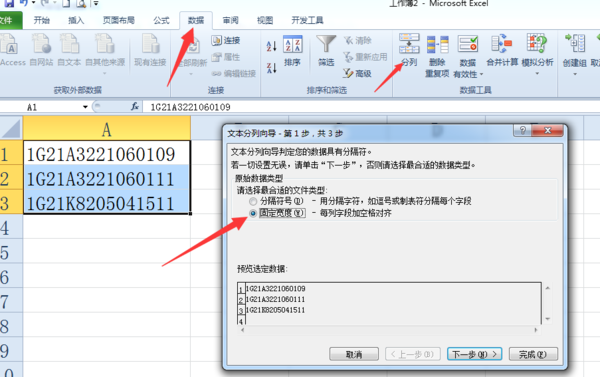Viewport: 600px width, 377px height.
Task: Click preview scrollbar down arrow
Action: [548, 318]
